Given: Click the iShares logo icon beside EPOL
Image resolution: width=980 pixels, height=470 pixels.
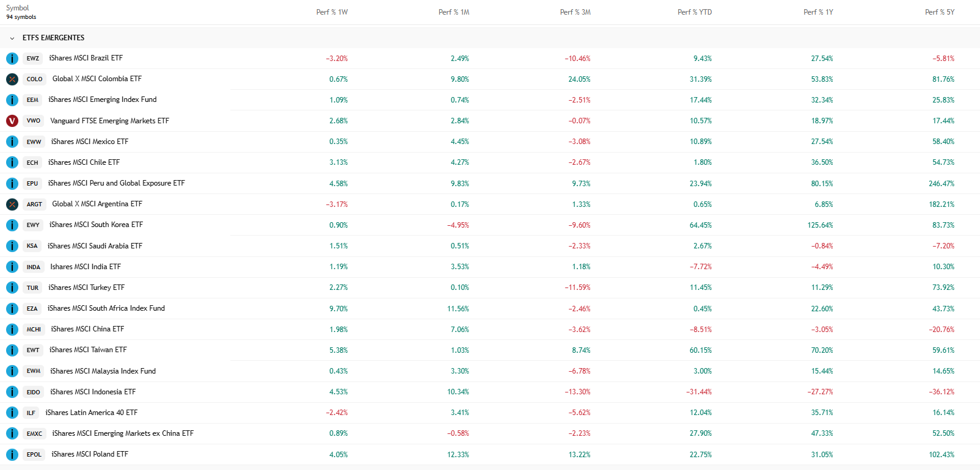Looking at the screenshot, I should click(x=12, y=455).
